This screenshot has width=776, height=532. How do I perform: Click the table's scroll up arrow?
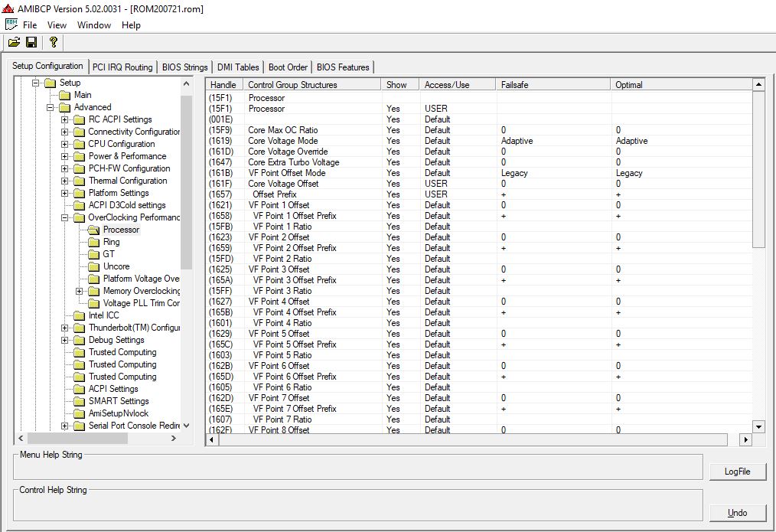758,85
